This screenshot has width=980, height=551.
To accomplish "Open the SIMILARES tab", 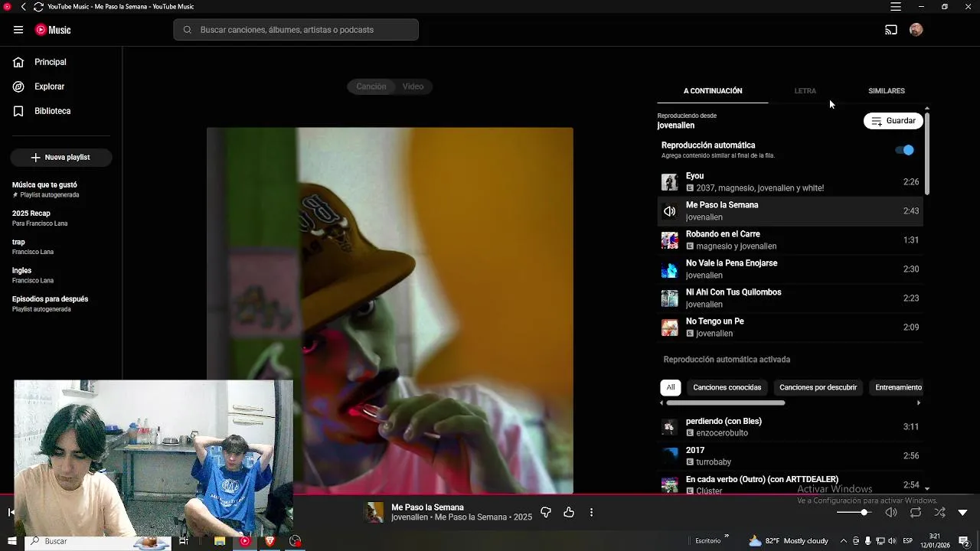I will 887,91.
